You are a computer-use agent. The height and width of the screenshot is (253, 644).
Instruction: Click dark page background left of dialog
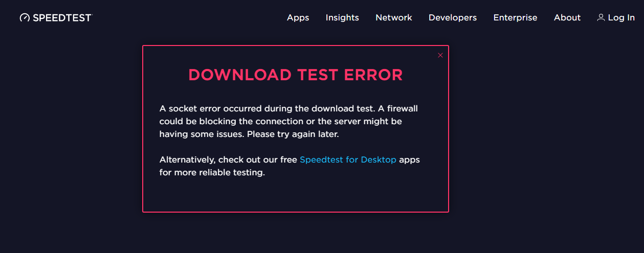[72, 128]
